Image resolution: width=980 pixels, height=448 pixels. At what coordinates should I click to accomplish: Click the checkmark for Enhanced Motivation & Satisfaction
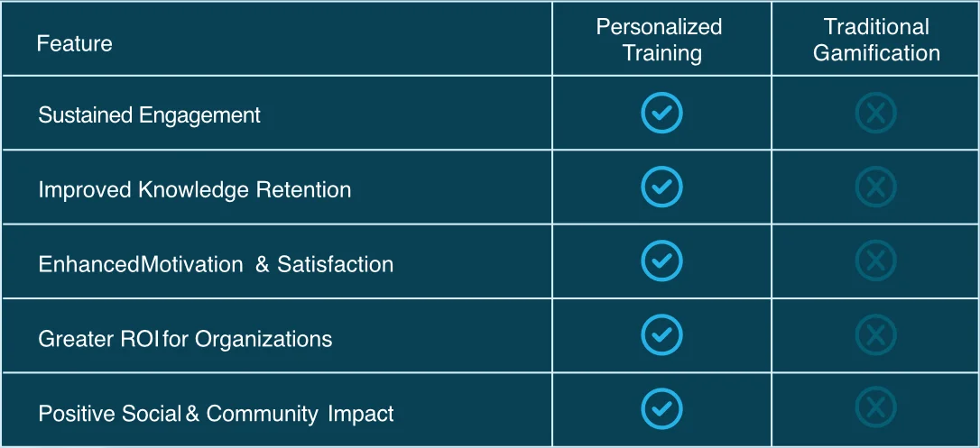[x=661, y=261]
